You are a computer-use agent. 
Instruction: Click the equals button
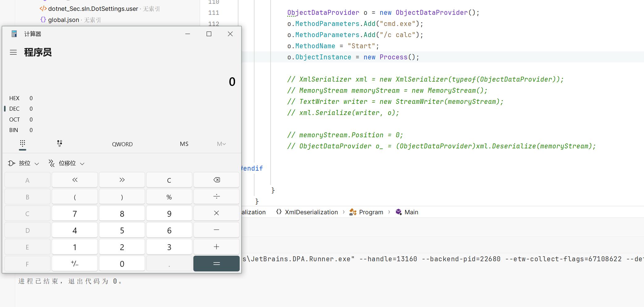pyautogui.click(x=217, y=264)
